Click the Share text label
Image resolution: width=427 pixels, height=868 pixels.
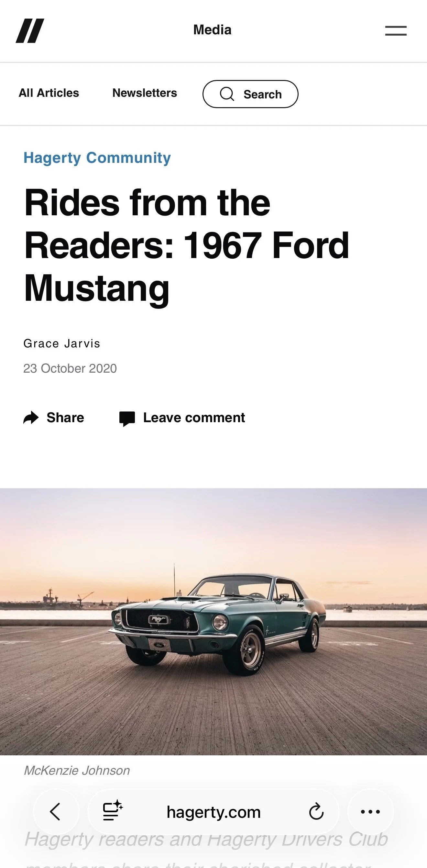[65, 418]
